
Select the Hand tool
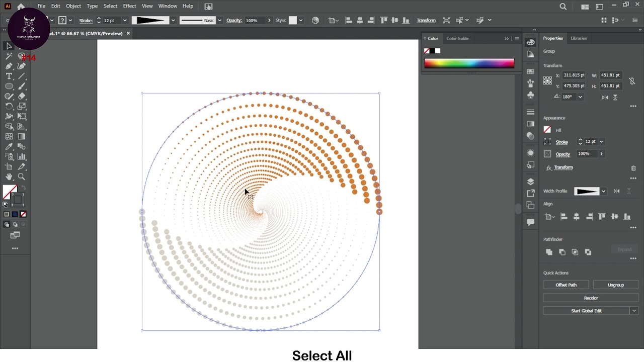click(9, 177)
